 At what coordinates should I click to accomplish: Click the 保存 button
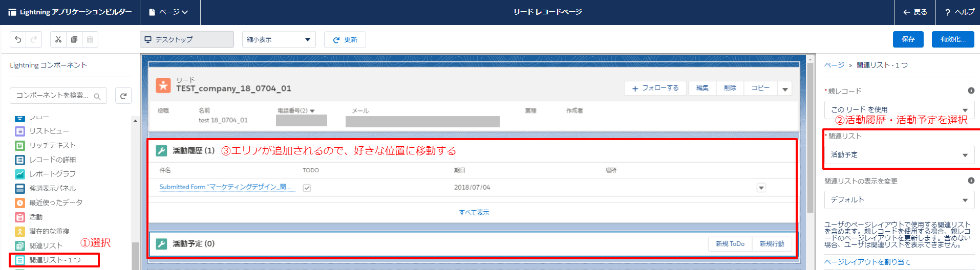coord(908,39)
